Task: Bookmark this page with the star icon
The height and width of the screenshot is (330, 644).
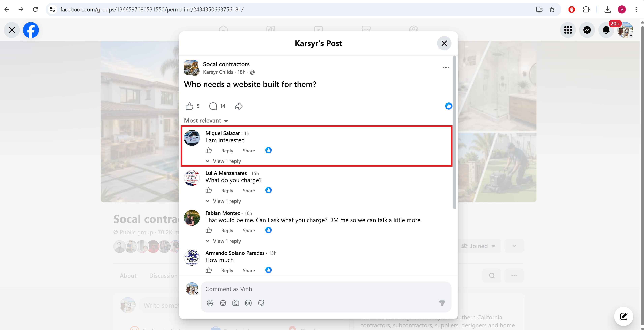Action: pos(552,9)
